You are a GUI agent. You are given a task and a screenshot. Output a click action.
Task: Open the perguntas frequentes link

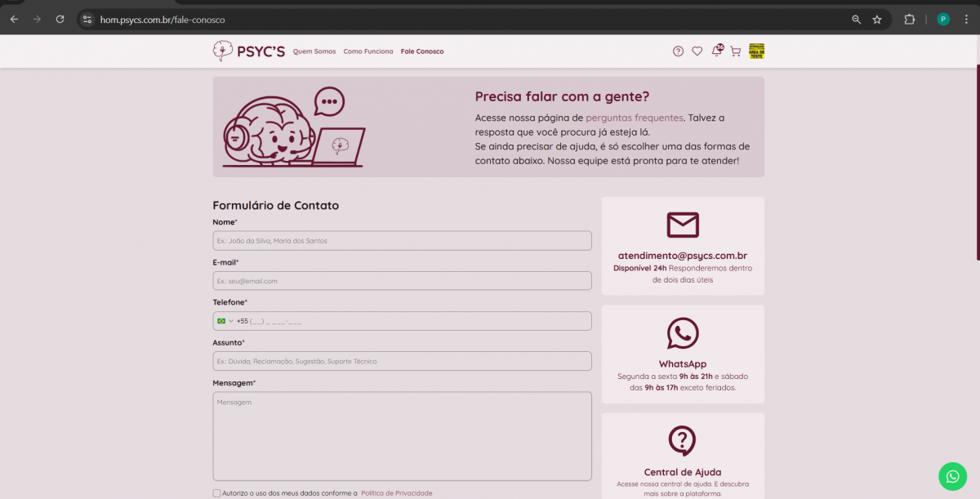[x=635, y=118]
